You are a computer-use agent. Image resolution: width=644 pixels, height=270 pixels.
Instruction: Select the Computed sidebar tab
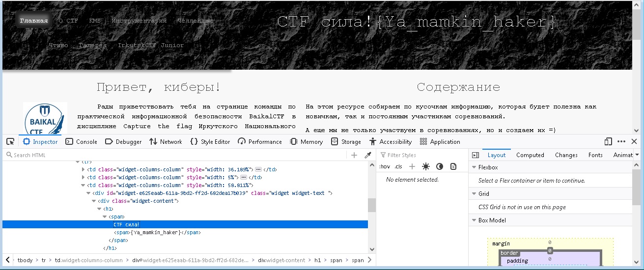tap(530, 155)
